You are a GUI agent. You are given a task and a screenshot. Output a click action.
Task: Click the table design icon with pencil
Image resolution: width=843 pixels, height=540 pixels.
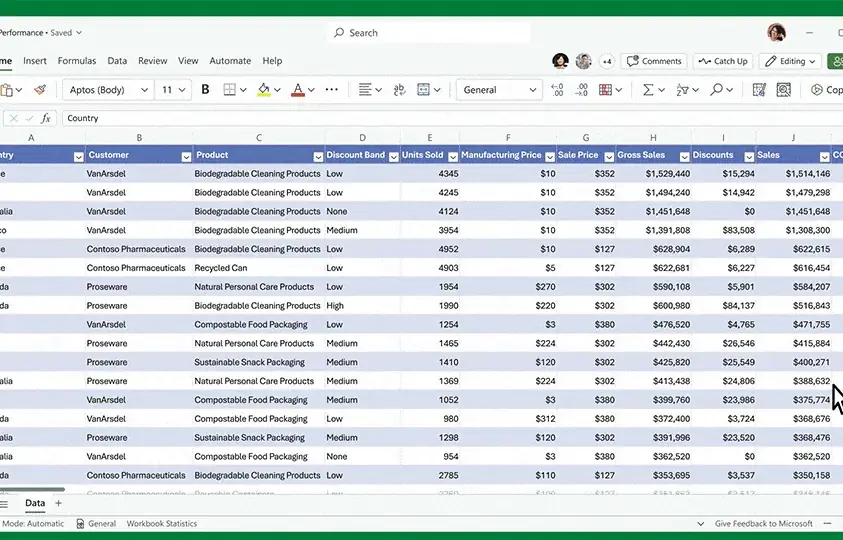pyautogui.click(x=759, y=90)
